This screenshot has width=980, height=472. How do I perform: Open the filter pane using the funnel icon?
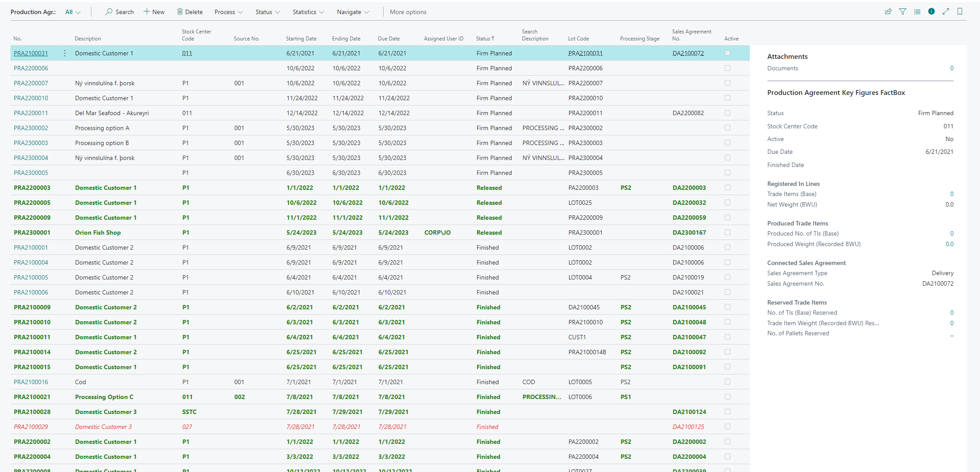tap(903, 12)
